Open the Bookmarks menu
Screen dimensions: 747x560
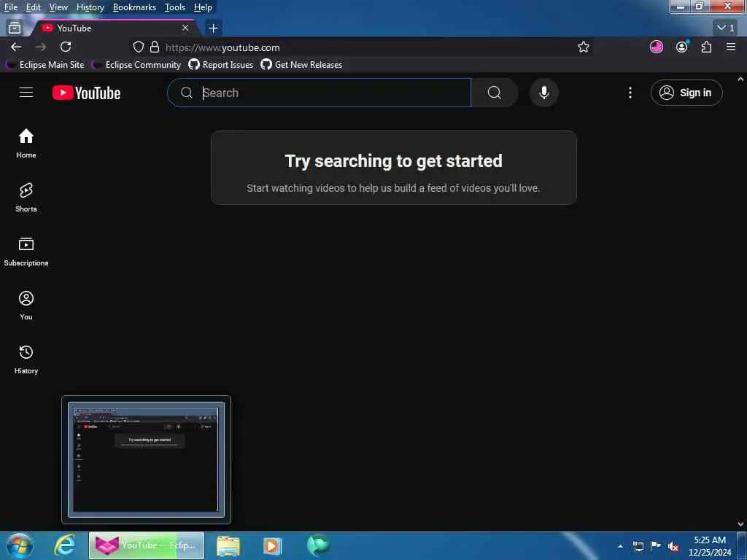point(134,7)
